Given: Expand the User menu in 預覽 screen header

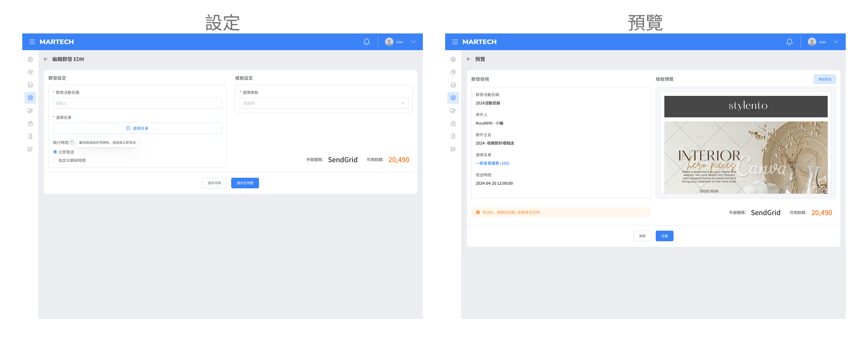Looking at the screenshot, I should [836, 42].
